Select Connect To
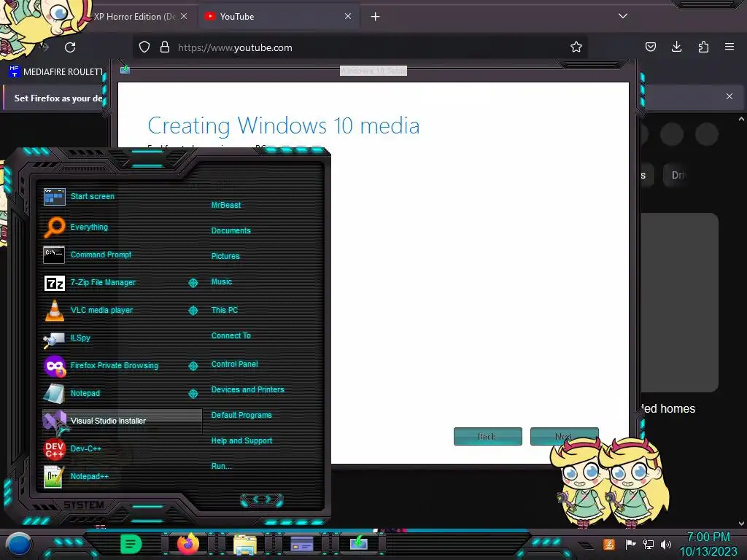This screenshot has height=560, width=747. (x=231, y=335)
